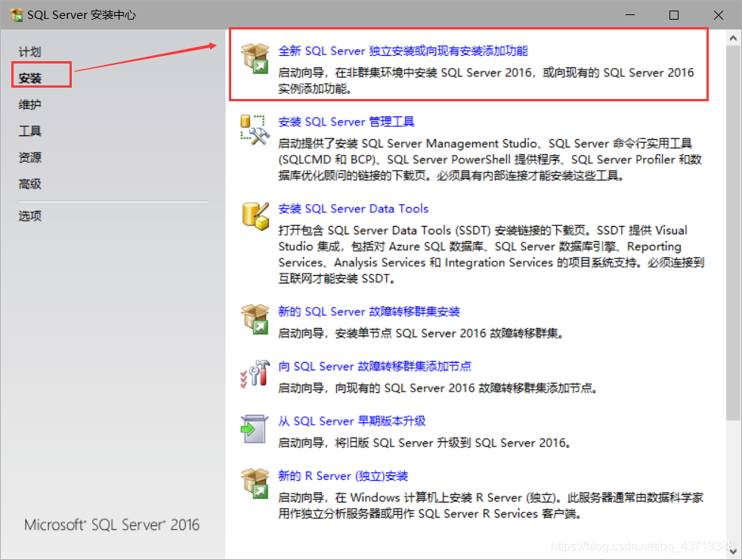Viewport: 742px width, 560px height.
Task: Click the new standalone installation box icon
Action: [x=255, y=58]
